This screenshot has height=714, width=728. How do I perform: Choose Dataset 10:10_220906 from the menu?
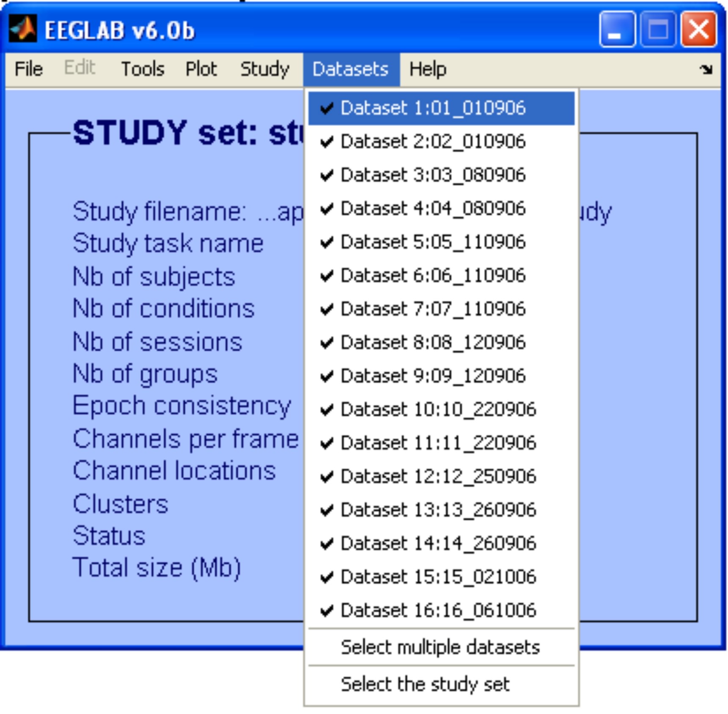click(x=441, y=409)
